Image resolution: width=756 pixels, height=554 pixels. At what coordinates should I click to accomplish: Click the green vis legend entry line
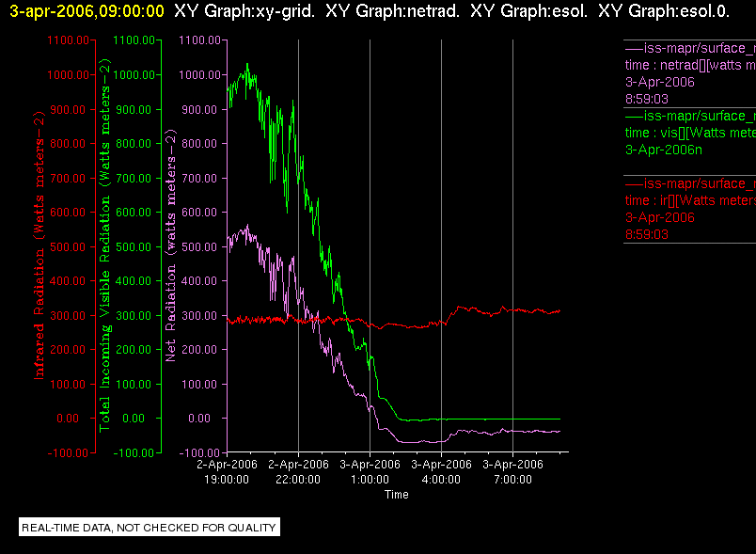[690, 116]
